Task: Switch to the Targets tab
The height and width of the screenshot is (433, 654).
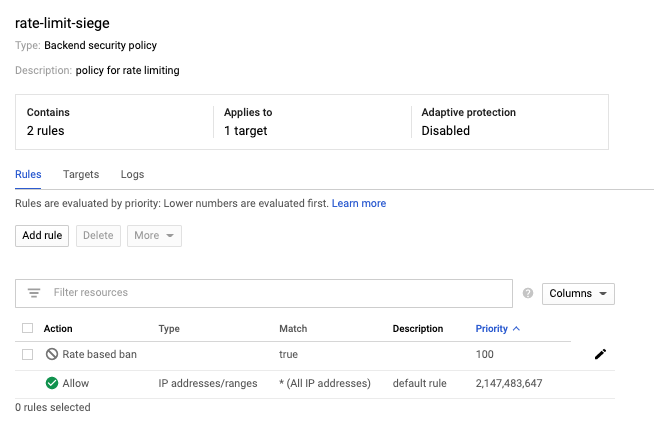Action: tap(81, 174)
